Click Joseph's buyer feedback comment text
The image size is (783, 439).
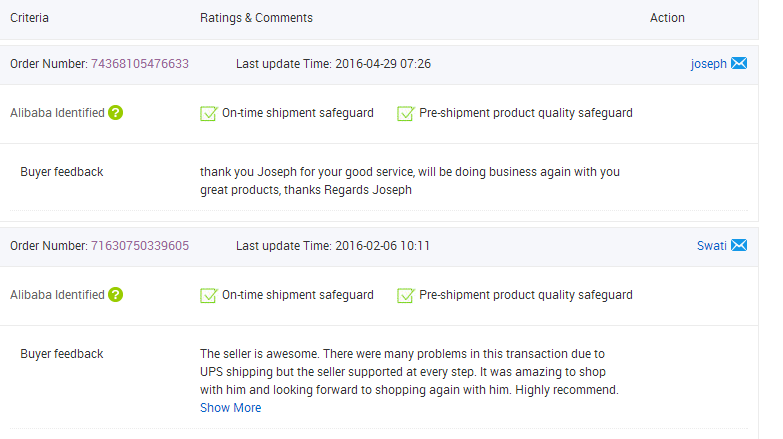409,181
